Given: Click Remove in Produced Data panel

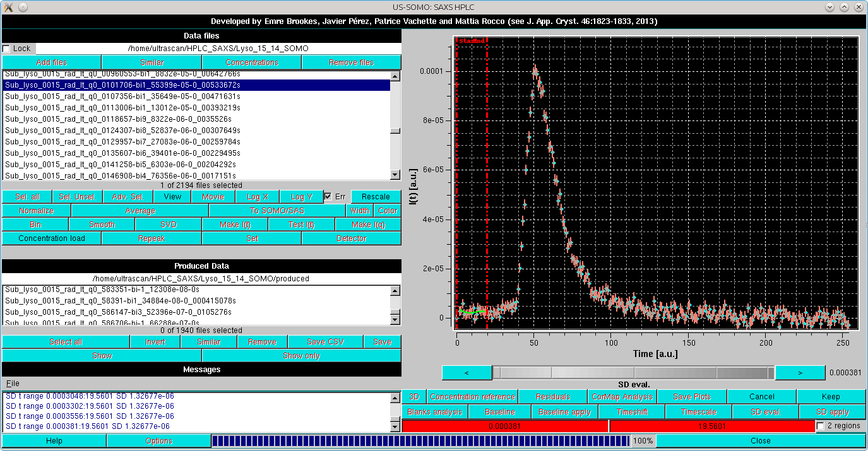Looking at the screenshot, I should coord(263,342).
